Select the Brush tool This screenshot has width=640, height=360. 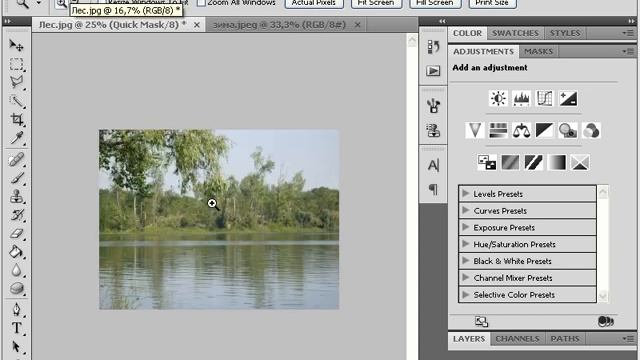tap(16, 178)
